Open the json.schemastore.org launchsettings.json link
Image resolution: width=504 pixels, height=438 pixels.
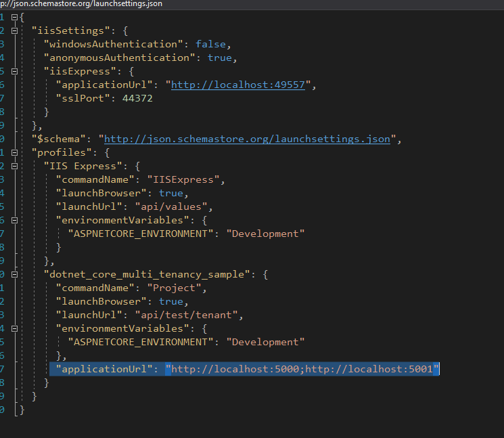247,139
